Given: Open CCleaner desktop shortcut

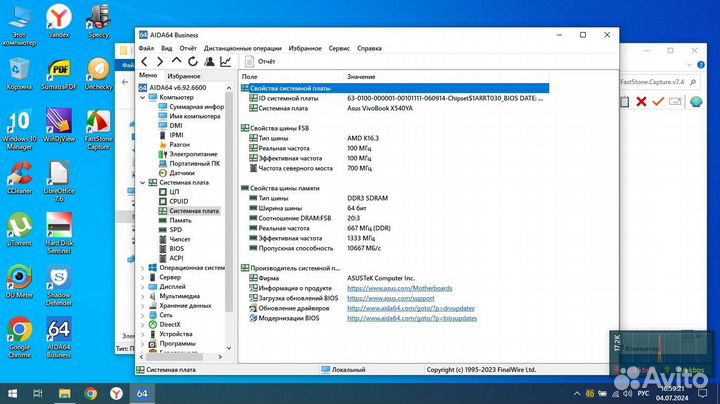Looking at the screenshot, I should pyautogui.click(x=19, y=178).
